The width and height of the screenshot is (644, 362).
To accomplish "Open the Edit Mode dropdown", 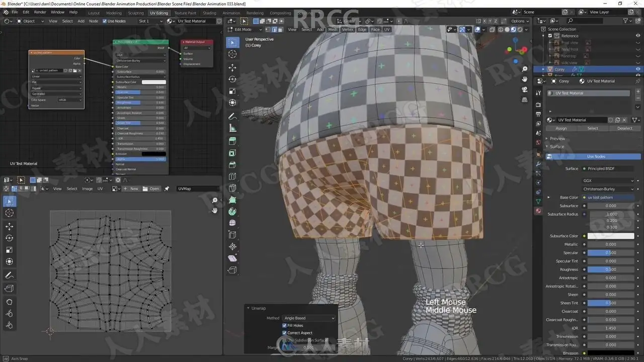I will click(243, 30).
